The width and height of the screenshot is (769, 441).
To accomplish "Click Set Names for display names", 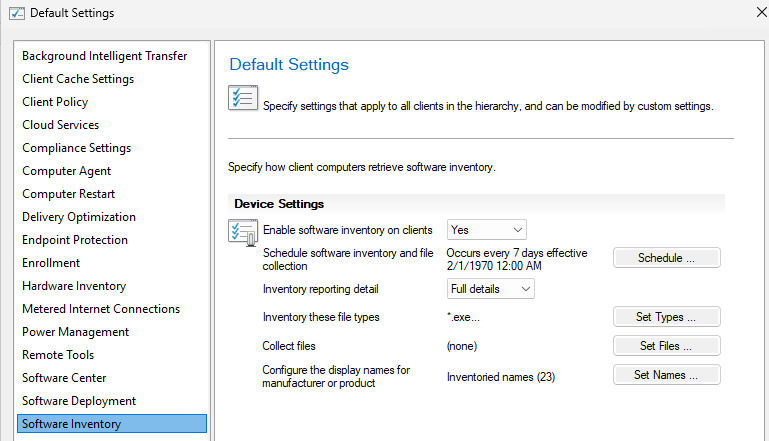I will pos(666,375).
